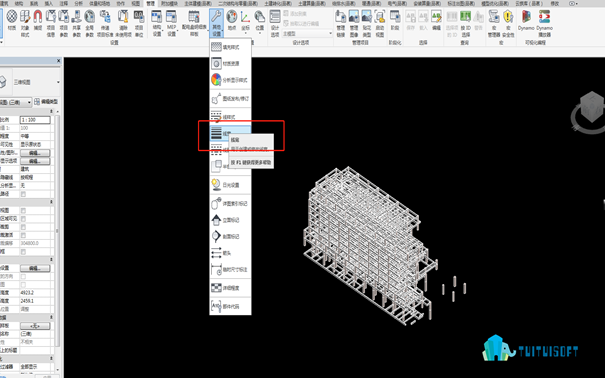Screen dimensions: 605x378
Task: Launch Dynamo 播放器 (Dynamo Player)
Action: coord(544,23)
